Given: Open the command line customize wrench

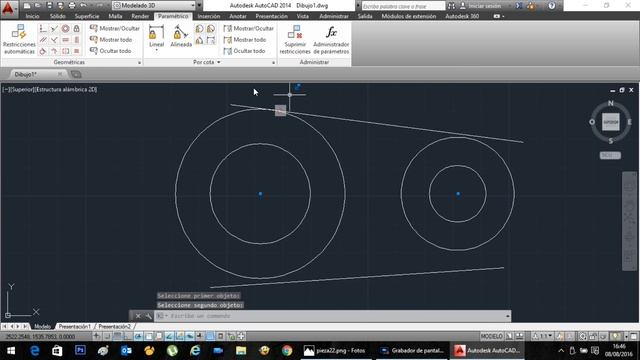Looking at the screenshot, I should click(148, 316).
